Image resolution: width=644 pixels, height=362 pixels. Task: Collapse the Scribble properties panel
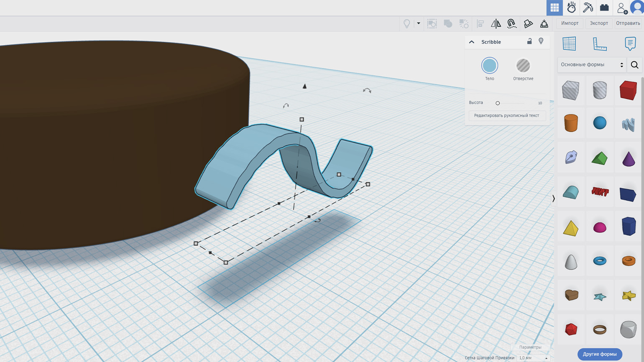pyautogui.click(x=472, y=42)
